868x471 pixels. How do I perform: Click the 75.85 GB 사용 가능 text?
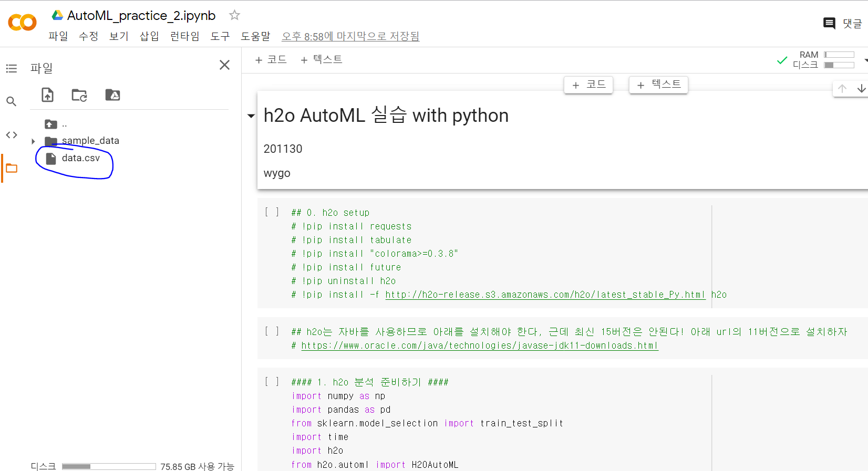[197, 466]
